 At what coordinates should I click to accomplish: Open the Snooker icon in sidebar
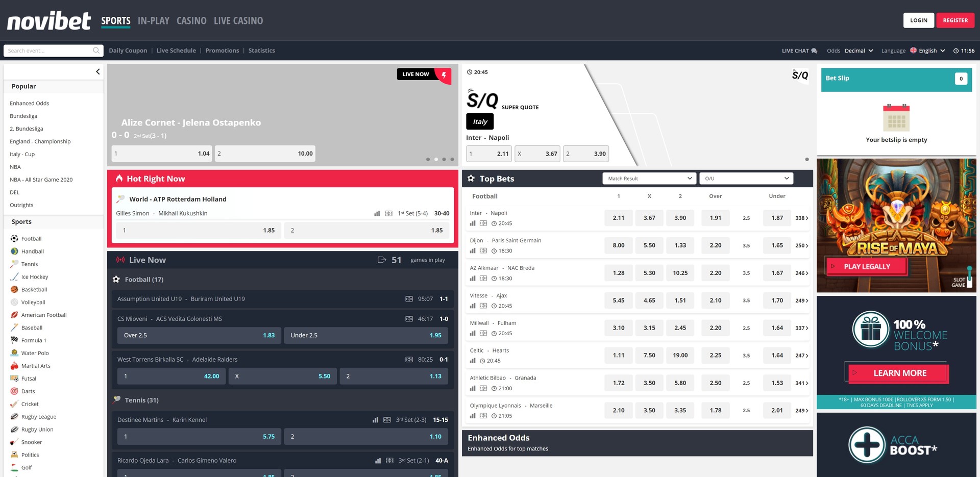pyautogui.click(x=14, y=442)
